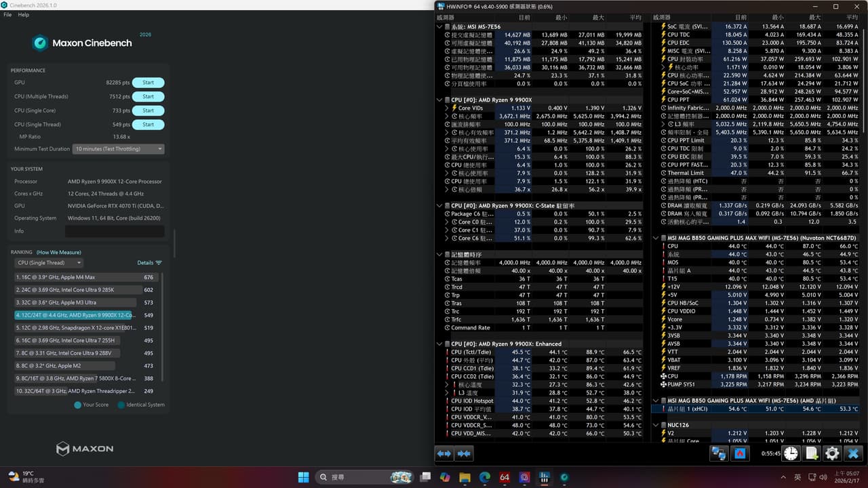Open the taskbar clock and date
Viewport: 868px width, 488px height.
point(847,477)
